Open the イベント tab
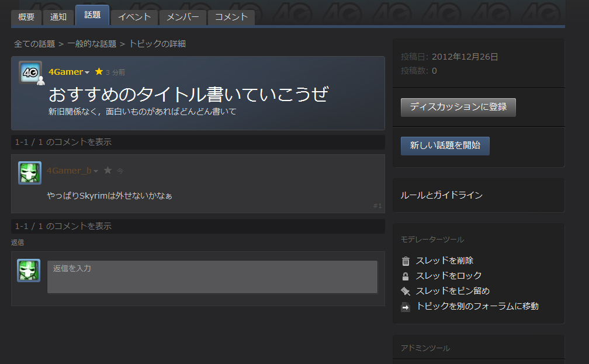 point(134,17)
